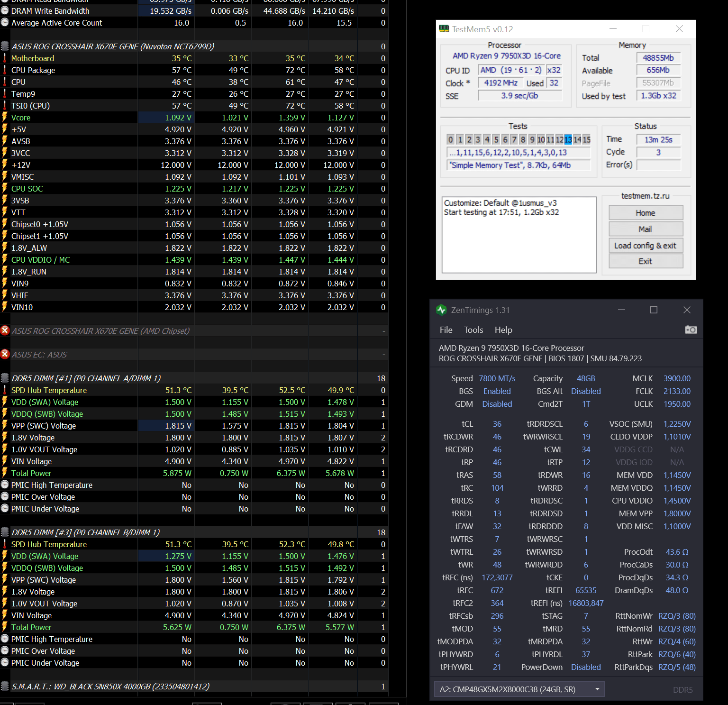This screenshot has height=705, width=728.
Task: Click the Exit button in TestMem5
Action: point(646,261)
